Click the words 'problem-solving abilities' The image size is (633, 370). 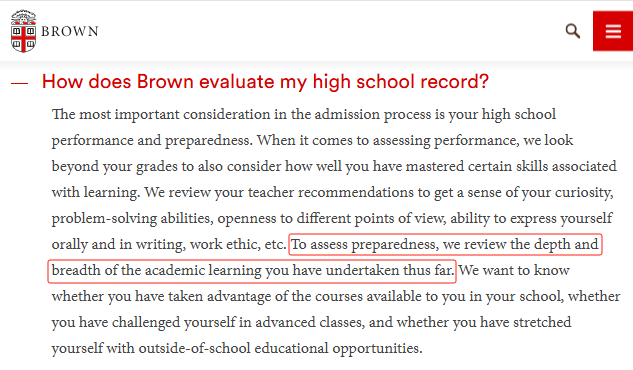(132, 219)
